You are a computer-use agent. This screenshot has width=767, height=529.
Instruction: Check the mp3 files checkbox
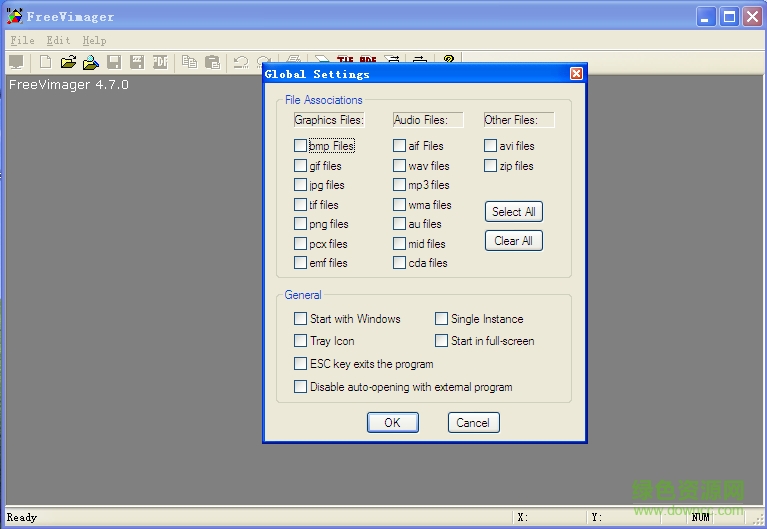[400, 185]
